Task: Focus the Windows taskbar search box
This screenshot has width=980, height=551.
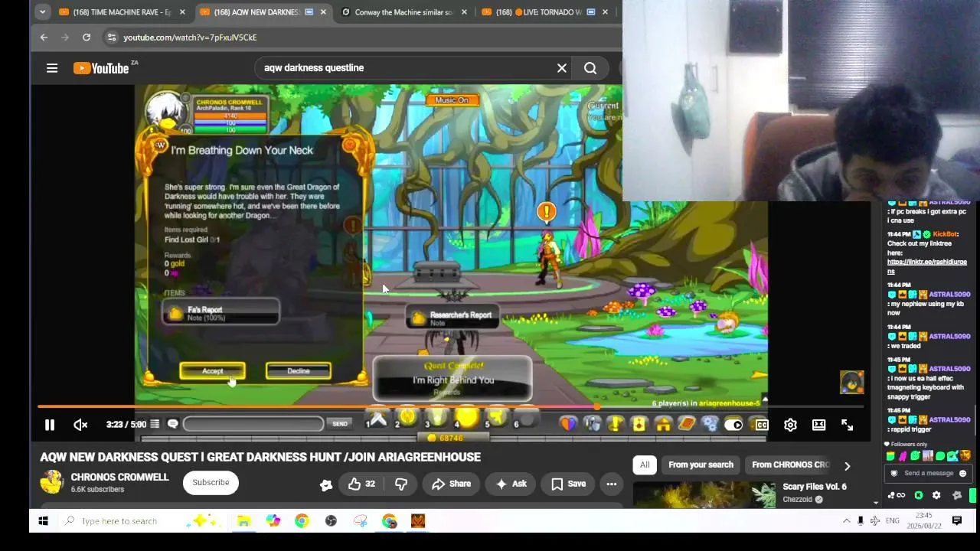Action: coord(144,521)
